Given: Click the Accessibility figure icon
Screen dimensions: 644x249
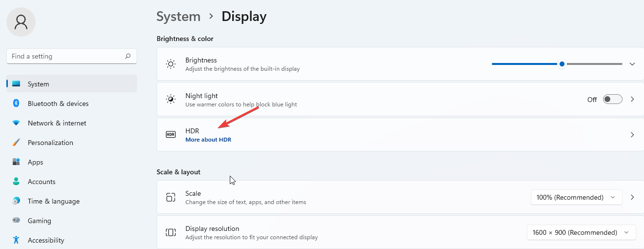Looking at the screenshot, I should (x=16, y=240).
